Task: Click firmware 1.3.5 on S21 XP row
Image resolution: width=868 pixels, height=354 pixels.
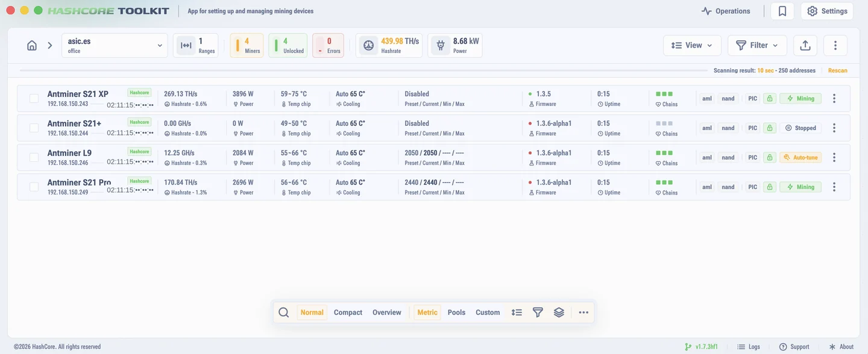Action: pos(543,94)
